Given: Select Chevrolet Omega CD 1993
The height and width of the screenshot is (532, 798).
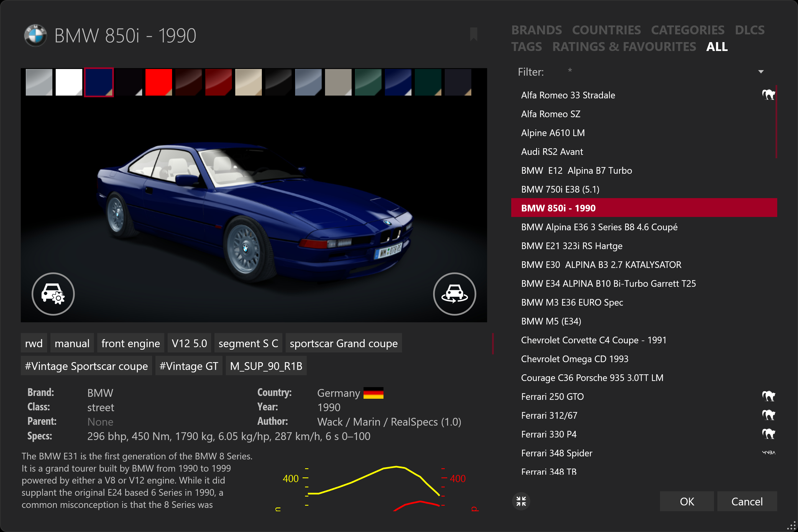Looking at the screenshot, I should (x=644, y=359).
